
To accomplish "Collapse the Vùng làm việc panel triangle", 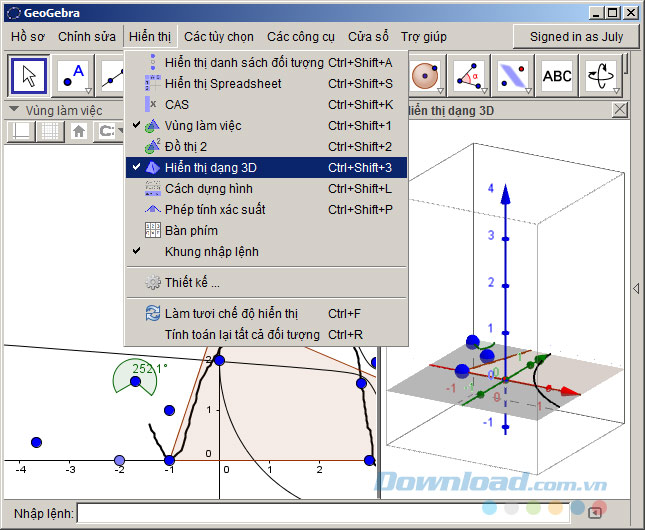I will point(14,110).
